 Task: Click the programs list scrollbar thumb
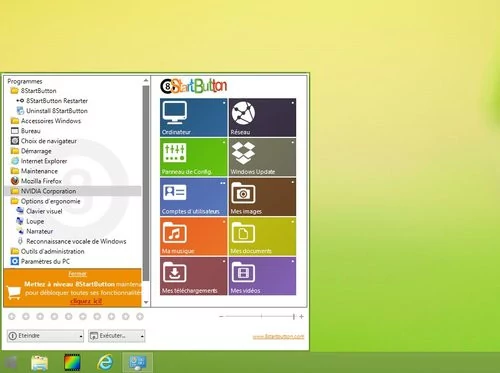point(146,183)
